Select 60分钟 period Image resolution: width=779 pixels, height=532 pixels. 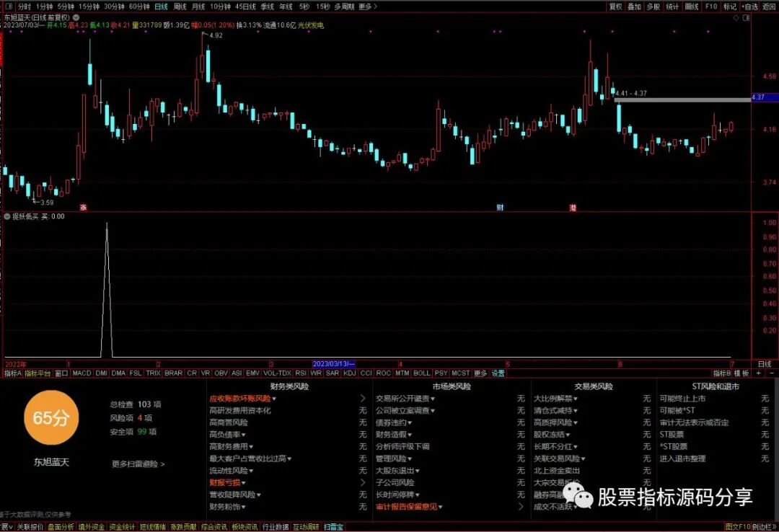pos(139,6)
